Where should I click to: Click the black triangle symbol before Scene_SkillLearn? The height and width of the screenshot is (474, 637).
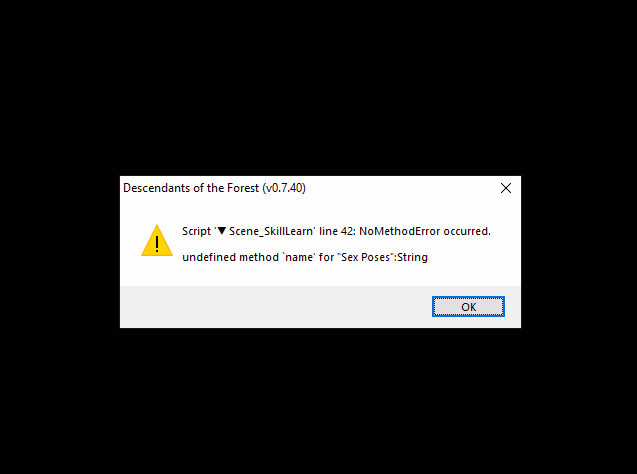click(x=221, y=231)
